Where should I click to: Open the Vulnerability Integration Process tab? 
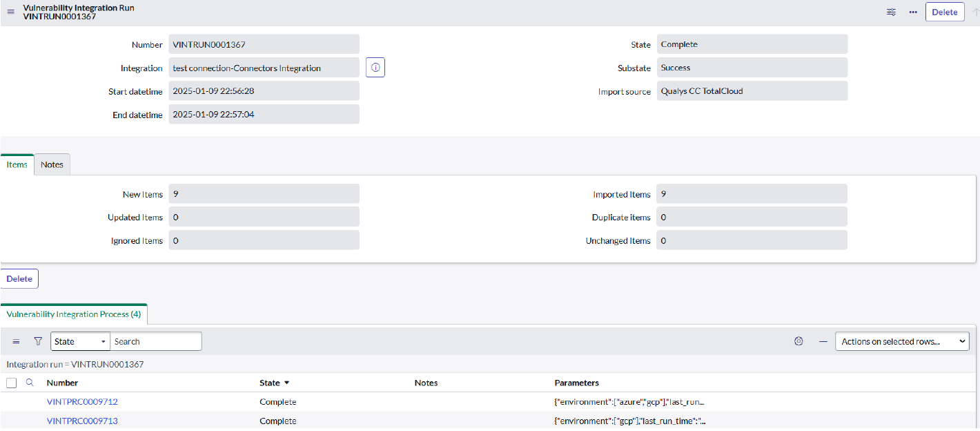click(73, 314)
